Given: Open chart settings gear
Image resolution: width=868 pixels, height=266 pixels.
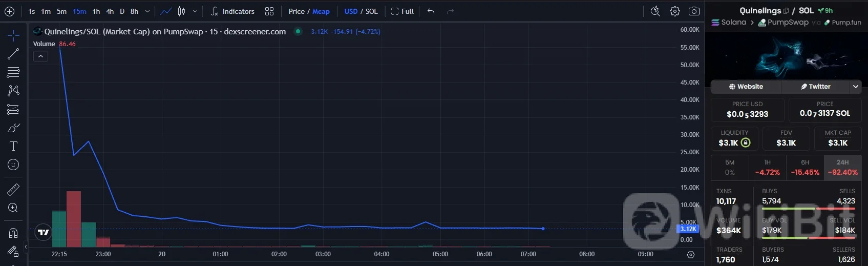Looking at the screenshot, I should click(x=675, y=11).
